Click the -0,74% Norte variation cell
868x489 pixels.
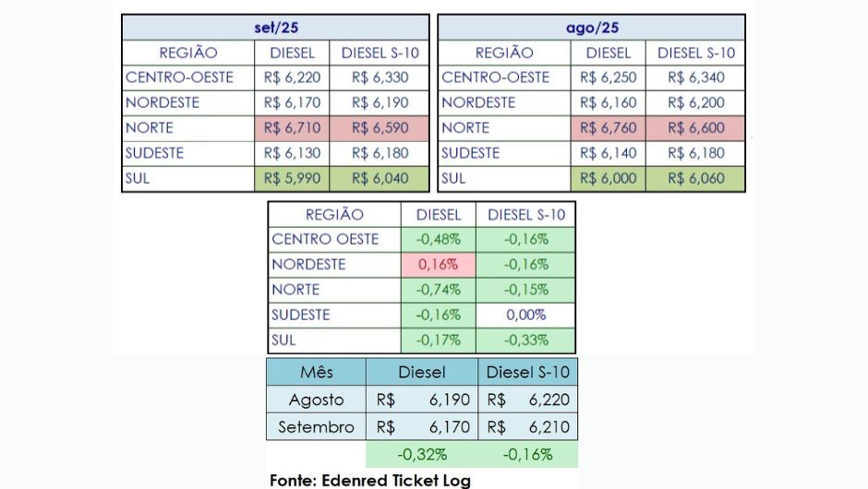tap(439, 290)
